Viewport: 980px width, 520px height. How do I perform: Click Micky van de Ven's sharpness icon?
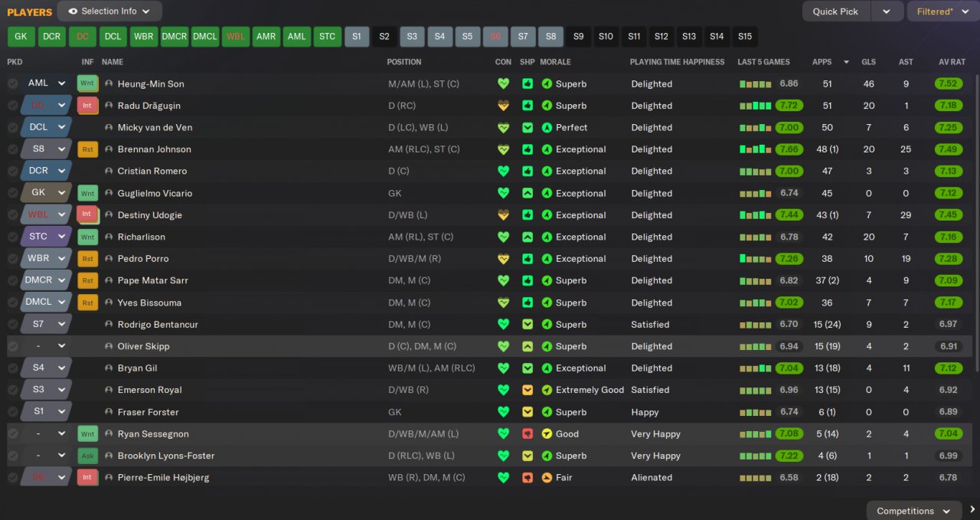[528, 127]
